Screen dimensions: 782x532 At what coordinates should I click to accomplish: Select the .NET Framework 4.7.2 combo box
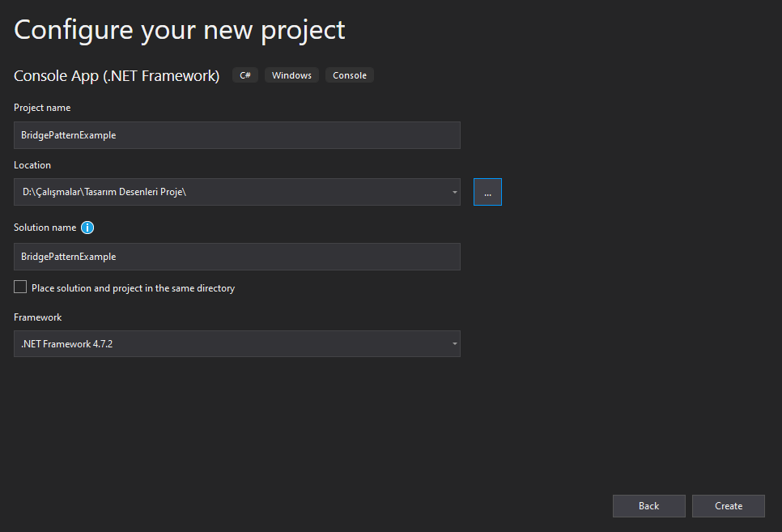coord(237,344)
